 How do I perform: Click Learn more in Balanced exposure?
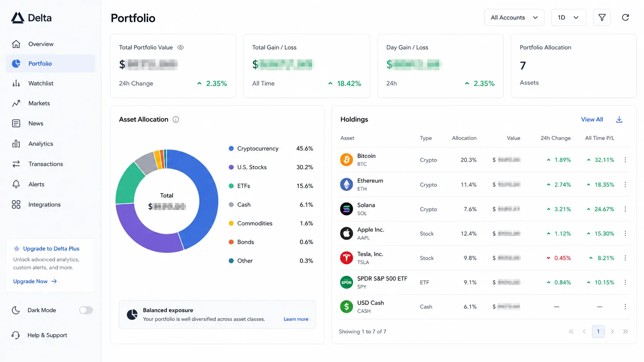pos(296,319)
